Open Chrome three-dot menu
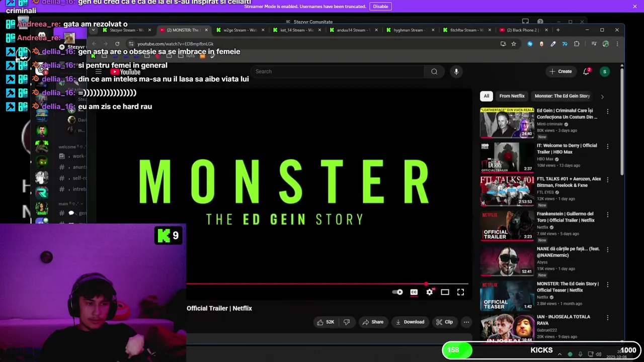Viewport: 644px width, 362px height. point(617,44)
